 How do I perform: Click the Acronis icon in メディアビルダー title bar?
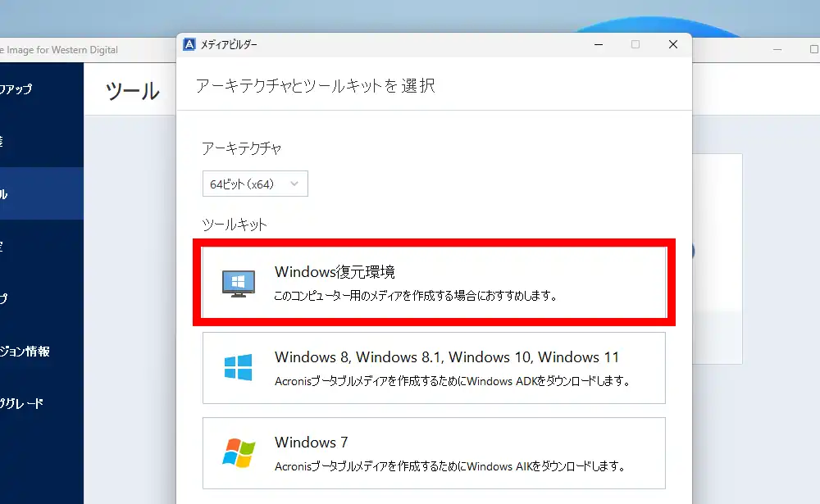[189, 44]
